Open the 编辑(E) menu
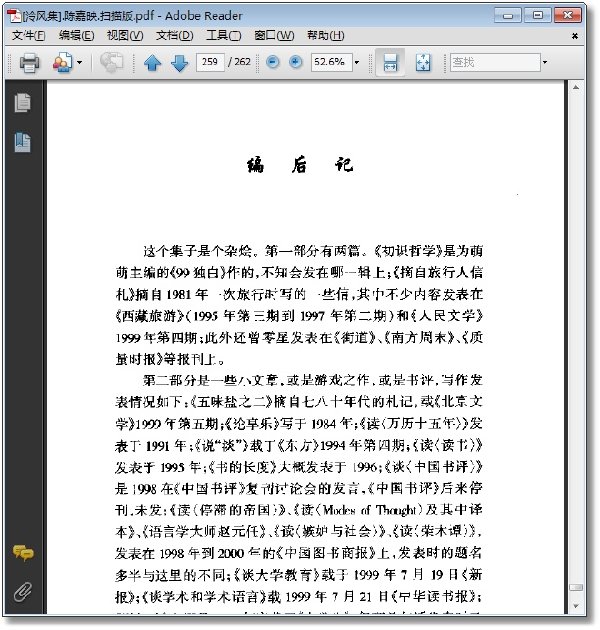Image resolution: width=600 pixels, height=630 pixels. (x=76, y=36)
